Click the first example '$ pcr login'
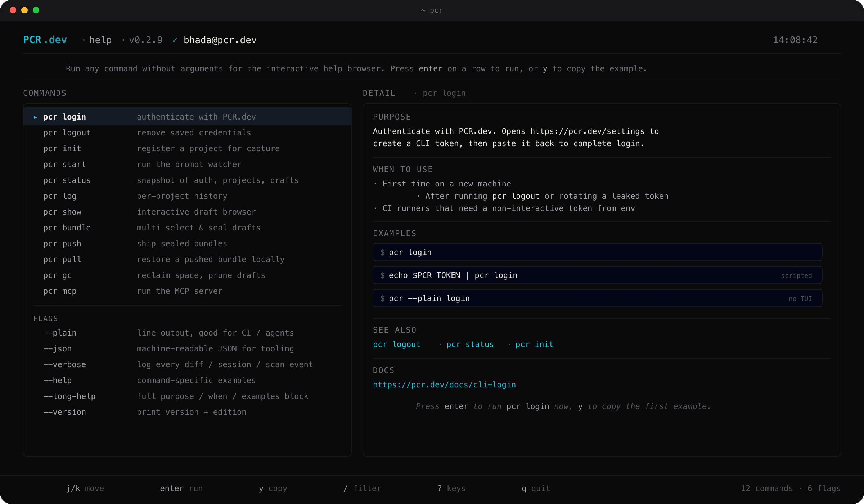 tap(598, 252)
